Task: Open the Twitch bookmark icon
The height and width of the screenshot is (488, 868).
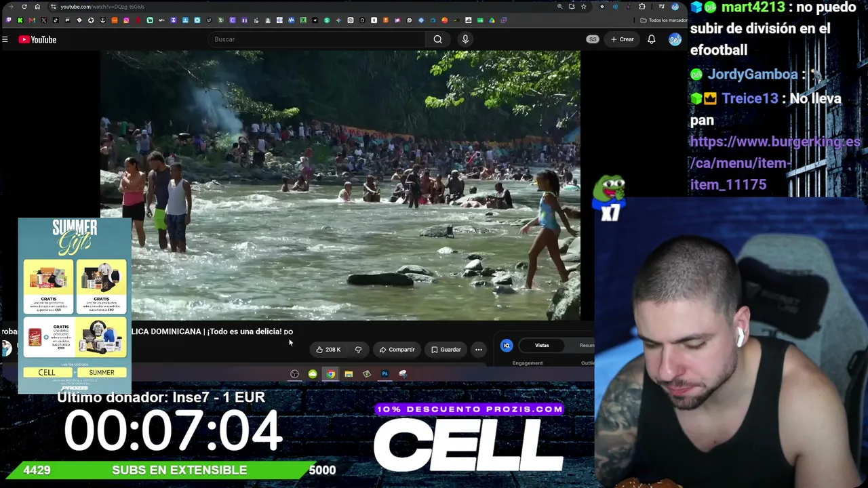Action: point(8,20)
